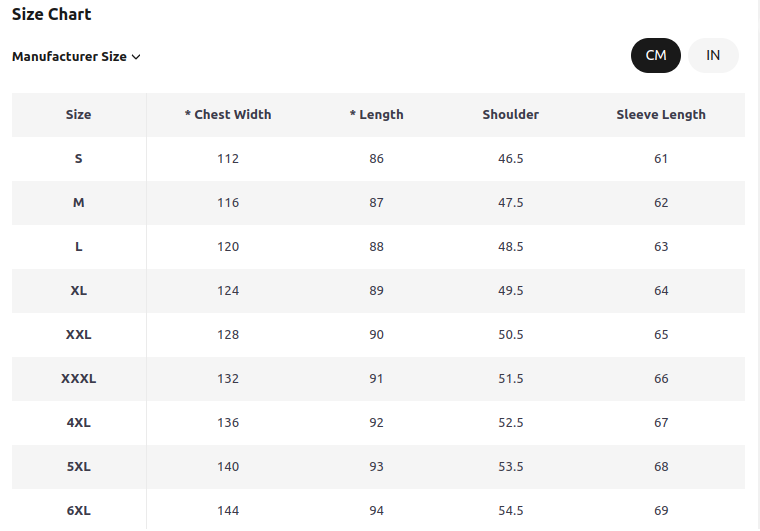The image size is (760, 531).
Task: Click sleeve length value 68
Action: (661, 467)
